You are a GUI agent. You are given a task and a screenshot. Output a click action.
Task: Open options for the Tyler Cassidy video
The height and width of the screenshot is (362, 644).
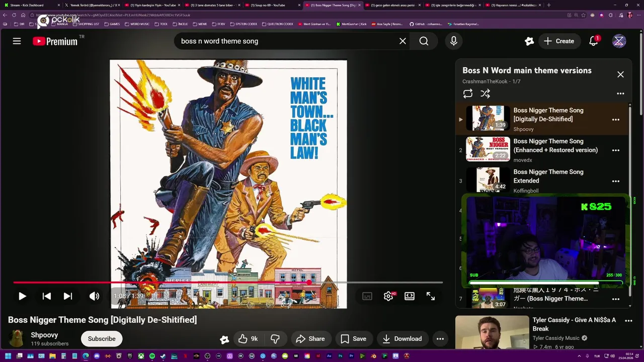[x=628, y=321]
